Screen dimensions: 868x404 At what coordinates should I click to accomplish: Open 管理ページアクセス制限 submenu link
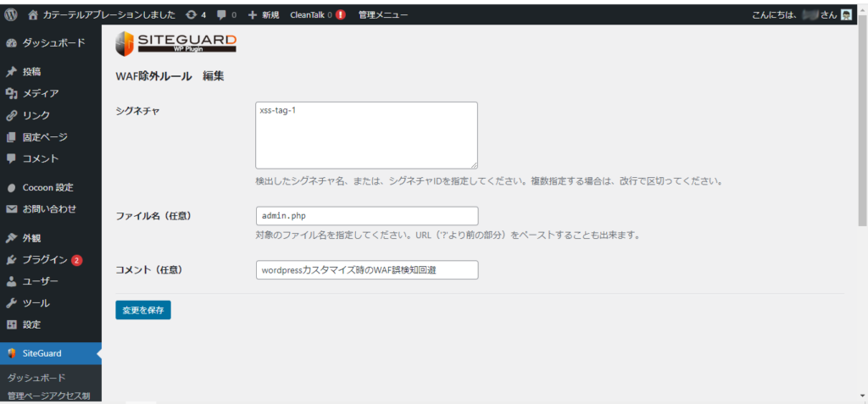point(54,396)
